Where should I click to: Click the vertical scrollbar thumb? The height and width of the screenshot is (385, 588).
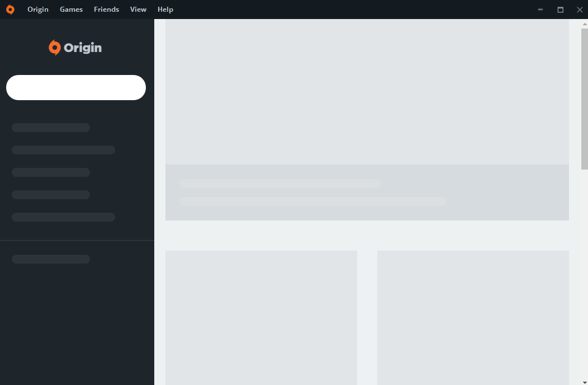click(584, 99)
